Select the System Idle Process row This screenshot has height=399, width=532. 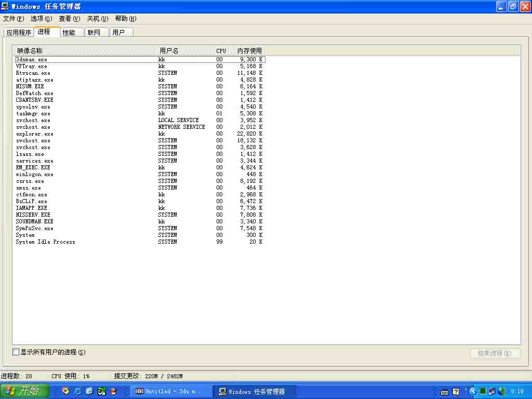click(x=140, y=242)
